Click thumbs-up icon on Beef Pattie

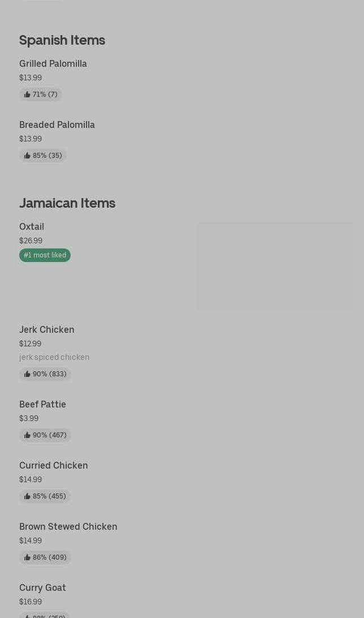coord(27,435)
